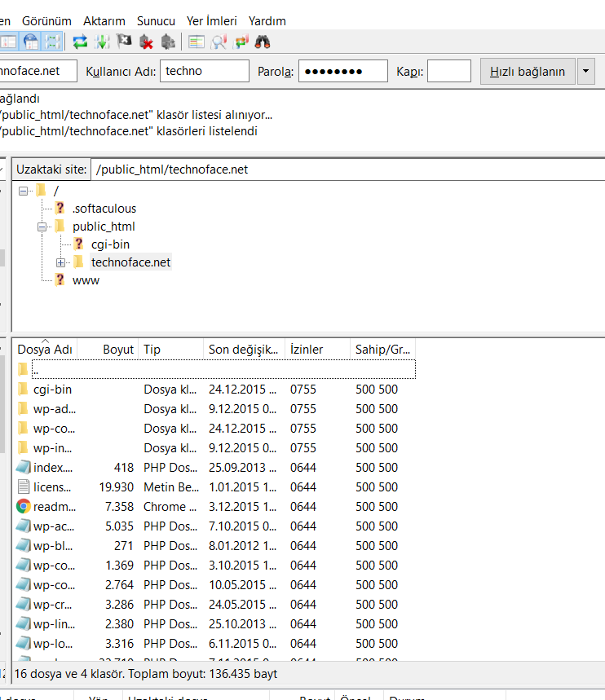
Task: Search remote files with the binoculars icon
Action: (263, 42)
